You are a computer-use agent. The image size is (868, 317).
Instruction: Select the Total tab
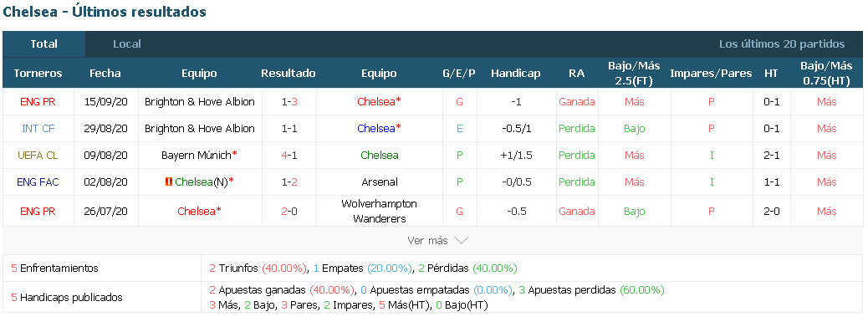point(43,44)
